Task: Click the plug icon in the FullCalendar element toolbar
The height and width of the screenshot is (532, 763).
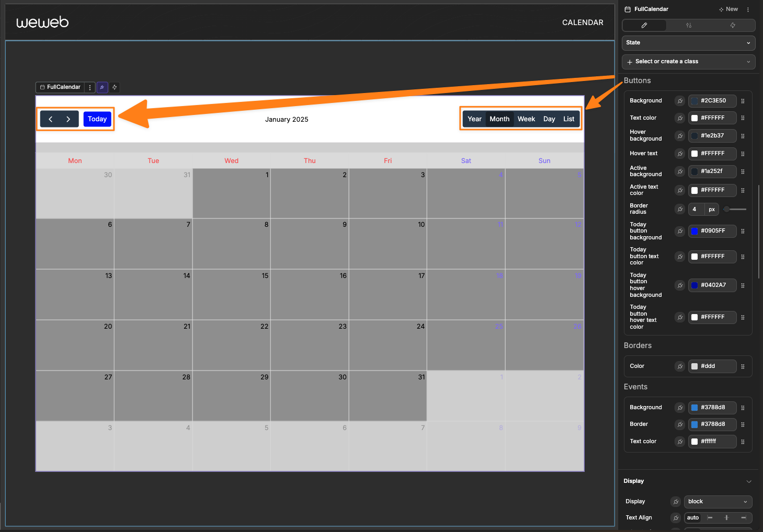Action: point(102,87)
